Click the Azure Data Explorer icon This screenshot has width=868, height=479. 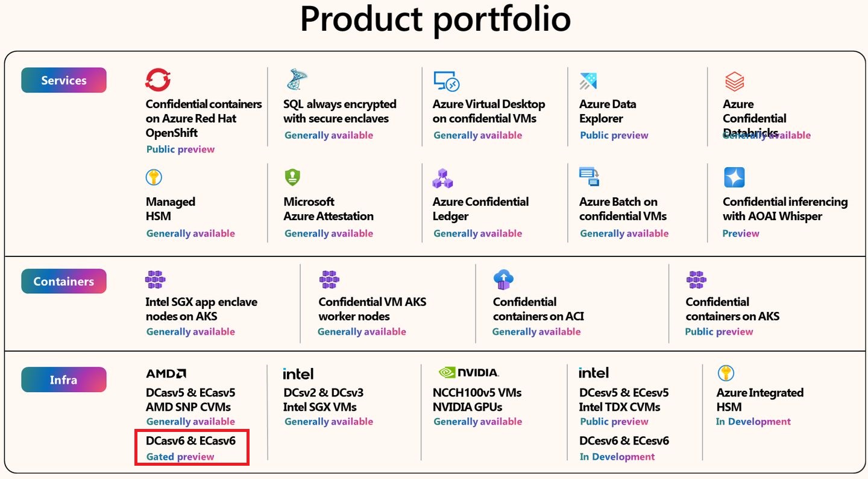tap(588, 81)
